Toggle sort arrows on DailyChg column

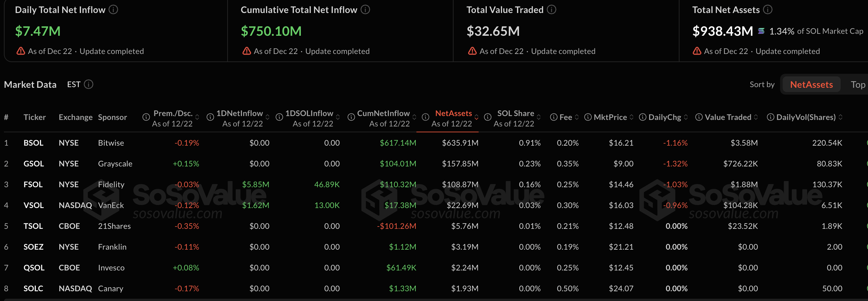686,117
